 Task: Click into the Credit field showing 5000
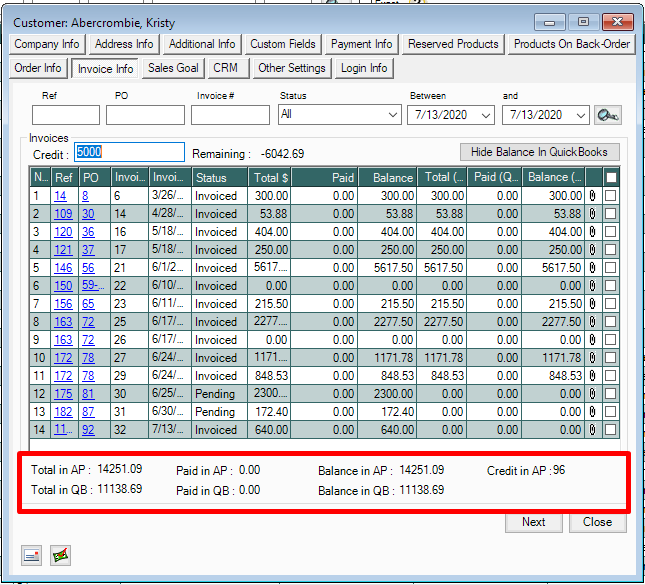(129, 152)
